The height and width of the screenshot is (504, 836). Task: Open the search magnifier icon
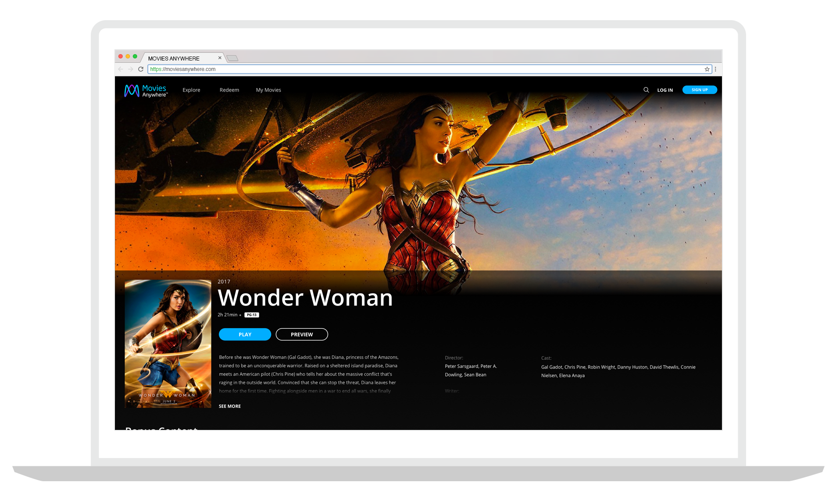click(646, 90)
